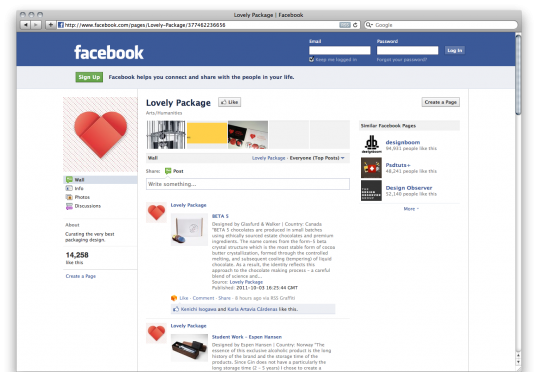Go back with the browser back arrow
Screen dimensions: 538x372
coord(25,25)
